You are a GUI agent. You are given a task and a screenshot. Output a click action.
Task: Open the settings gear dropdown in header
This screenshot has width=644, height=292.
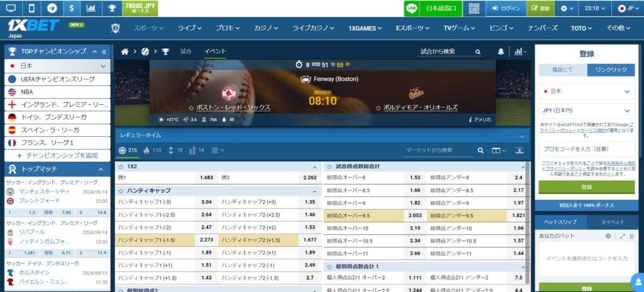(567, 8)
